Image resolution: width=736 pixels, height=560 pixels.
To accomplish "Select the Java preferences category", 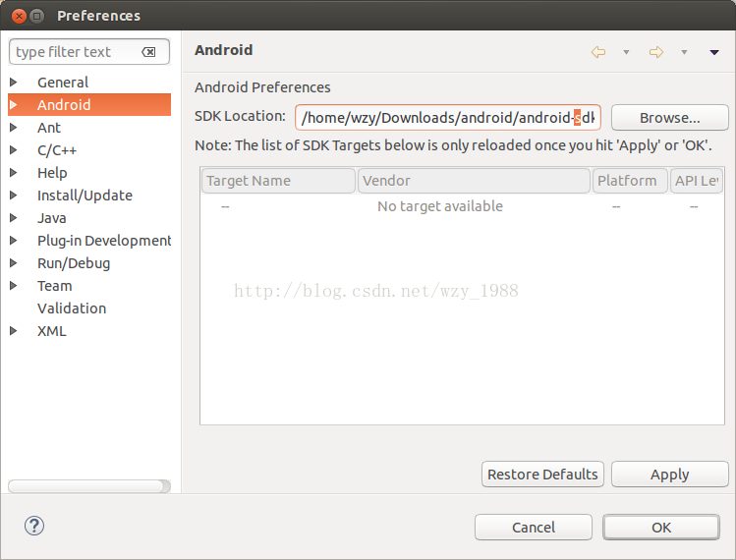I will point(52,218).
